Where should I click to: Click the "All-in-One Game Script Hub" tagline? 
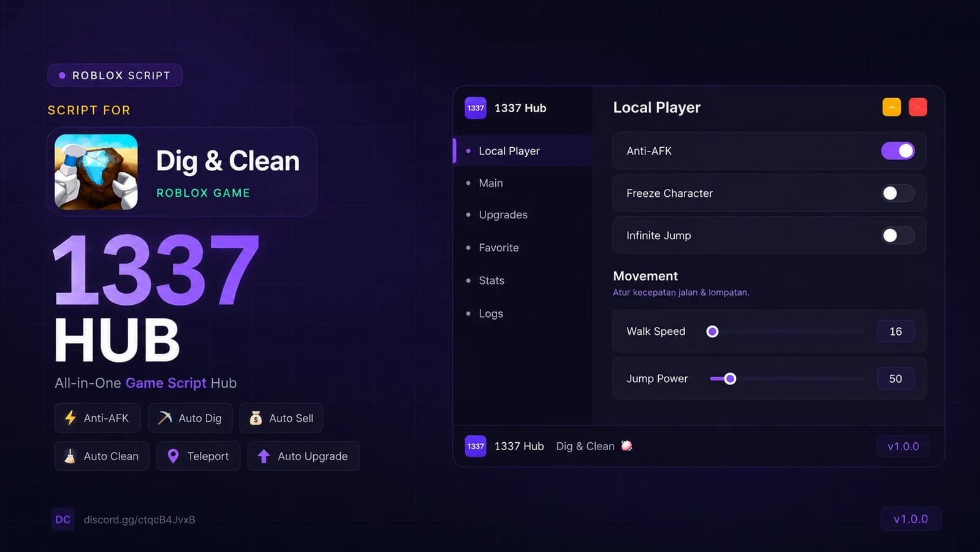pyautogui.click(x=146, y=383)
